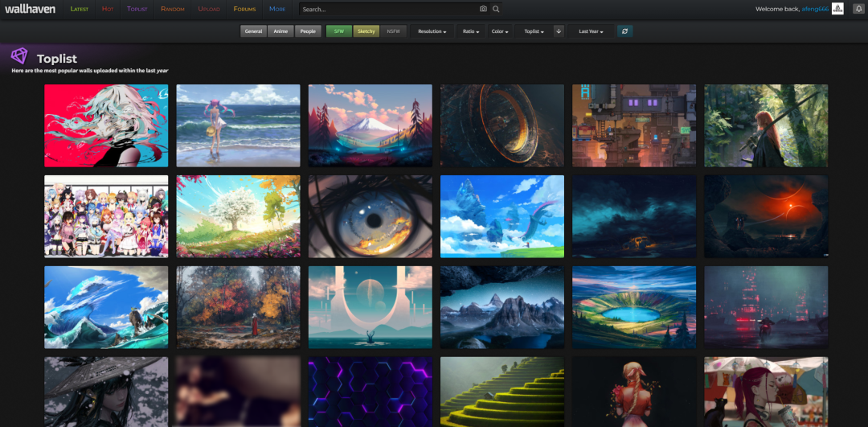Click the user avatar icon
The height and width of the screenshot is (427, 868).
tap(837, 9)
